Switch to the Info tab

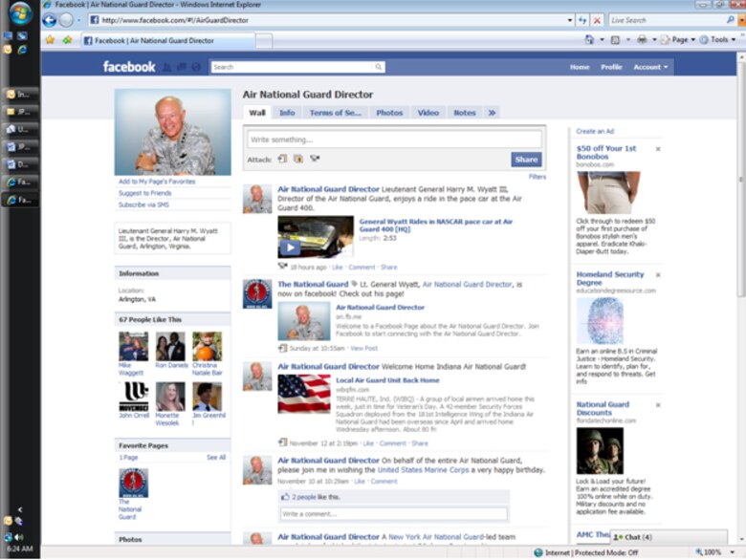(x=287, y=113)
